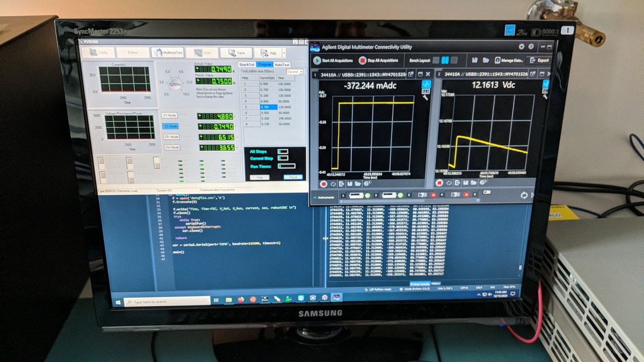Click the Pause button in PV8500 program panel
644x362 pixels.
(x=292, y=177)
